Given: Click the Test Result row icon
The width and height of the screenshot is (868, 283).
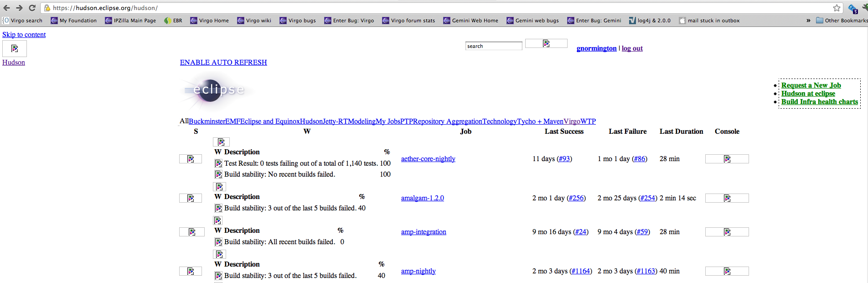Looking at the screenshot, I should coord(218,163).
